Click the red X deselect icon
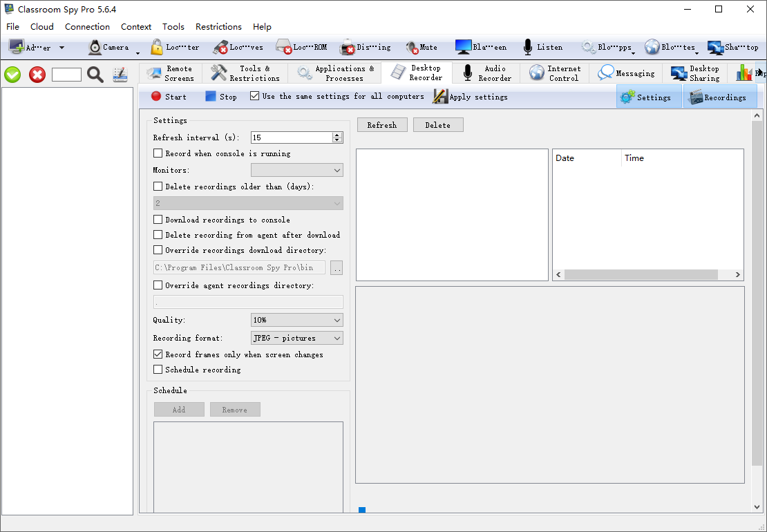Screen dimensions: 767x532 tap(37, 75)
